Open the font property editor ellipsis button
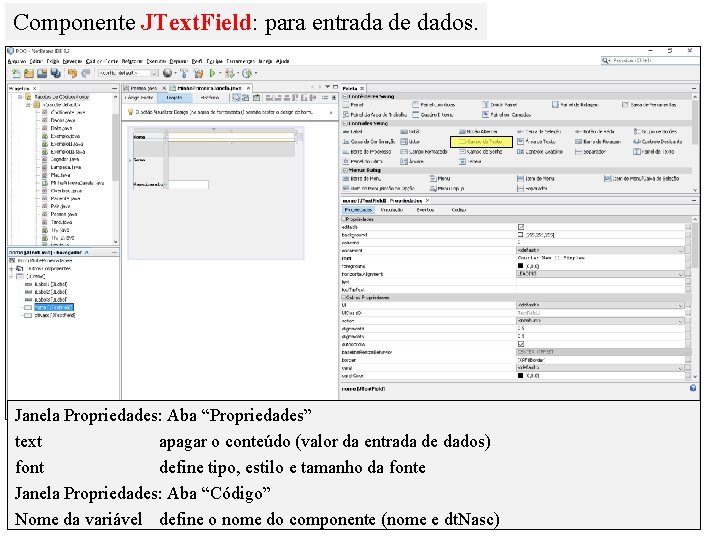The height and width of the screenshot is (540, 720). coord(688,259)
